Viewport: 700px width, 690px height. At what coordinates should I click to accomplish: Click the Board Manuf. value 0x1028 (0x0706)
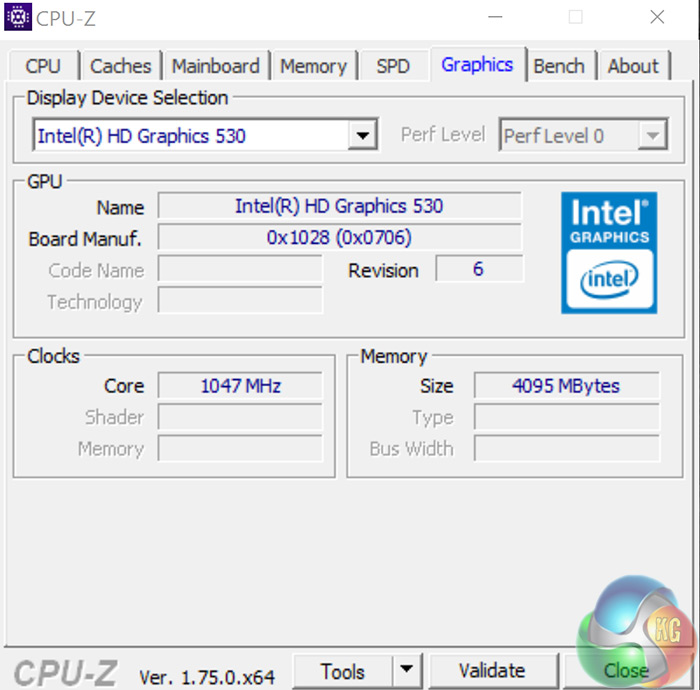tap(339, 237)
